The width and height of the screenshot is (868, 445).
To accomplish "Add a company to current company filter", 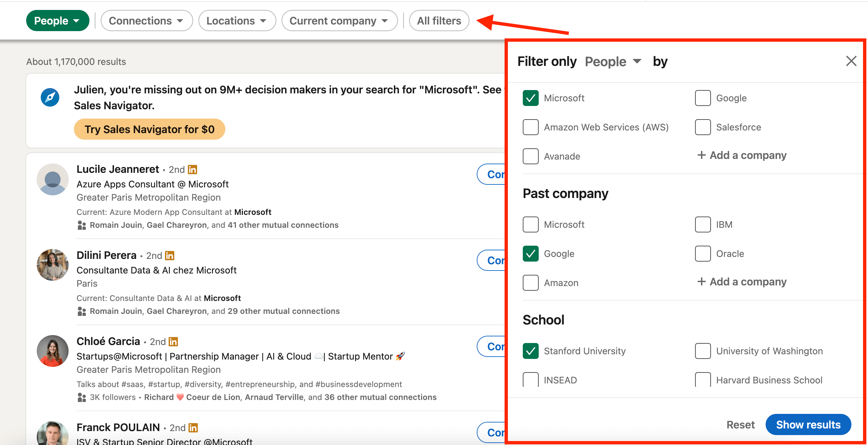I will click(x=741, y=155).
